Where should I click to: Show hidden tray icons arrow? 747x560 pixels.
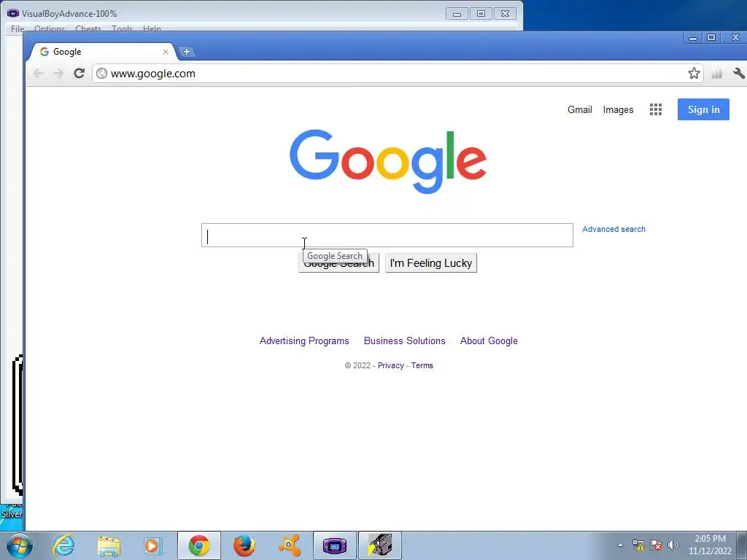tap(620, 545)
